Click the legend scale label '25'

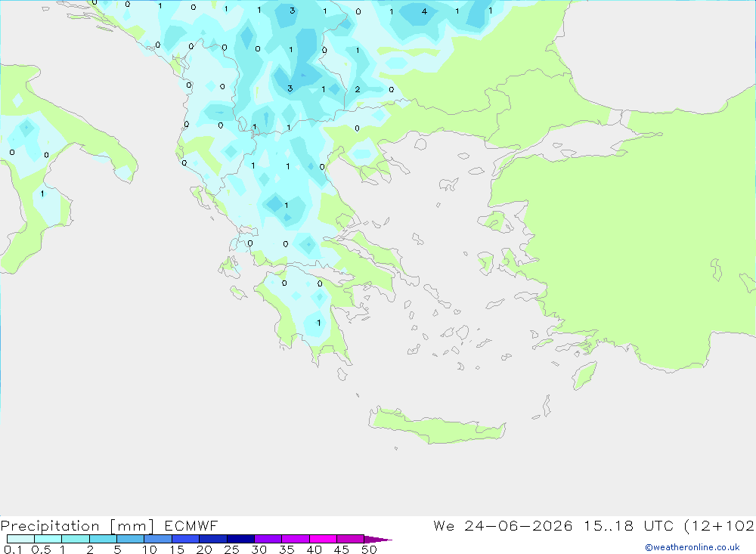pyautogui.click(x=232, y=549)
